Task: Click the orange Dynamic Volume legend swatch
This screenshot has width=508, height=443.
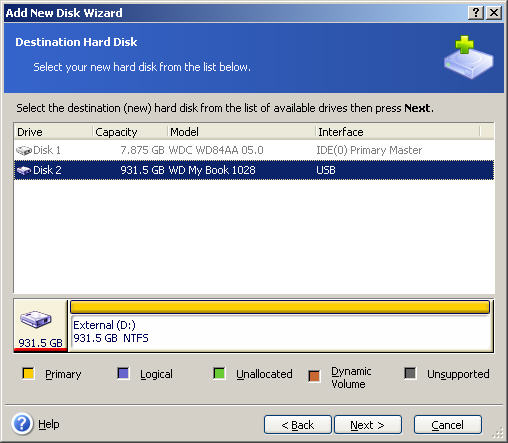Action: point(314,376)
